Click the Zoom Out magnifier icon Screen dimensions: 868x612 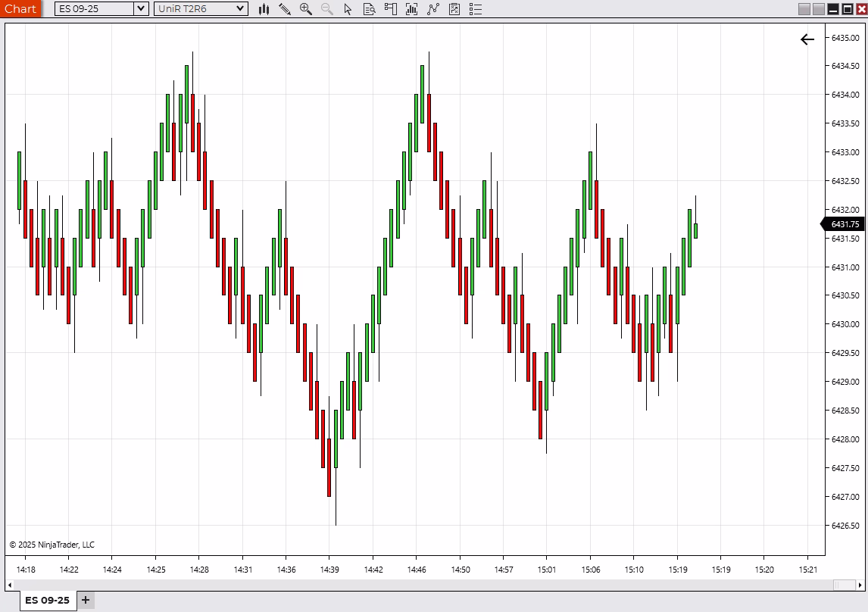coord(327,9)
